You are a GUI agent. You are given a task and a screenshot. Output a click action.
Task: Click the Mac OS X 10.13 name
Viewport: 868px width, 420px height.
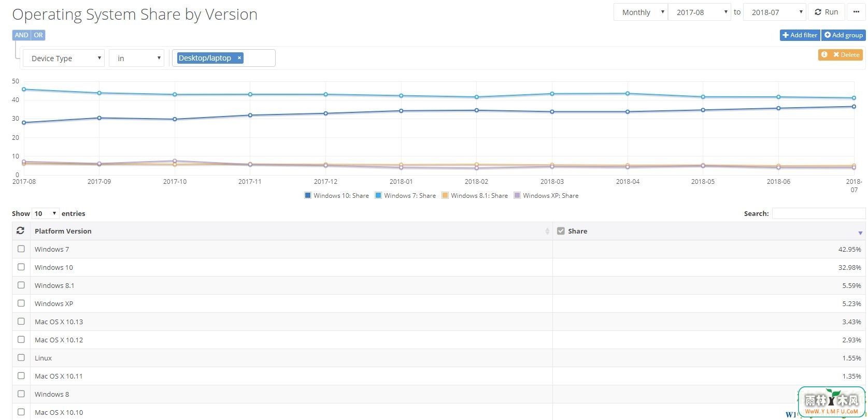[x=59, y=322]
